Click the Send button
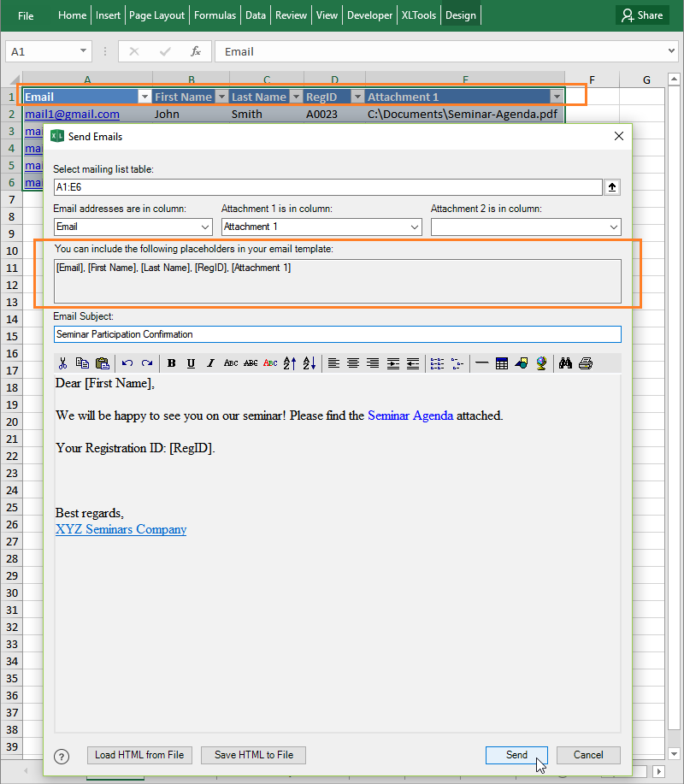Image resolution: width=684 pixels, height=784 pixels. click(516, 755)
